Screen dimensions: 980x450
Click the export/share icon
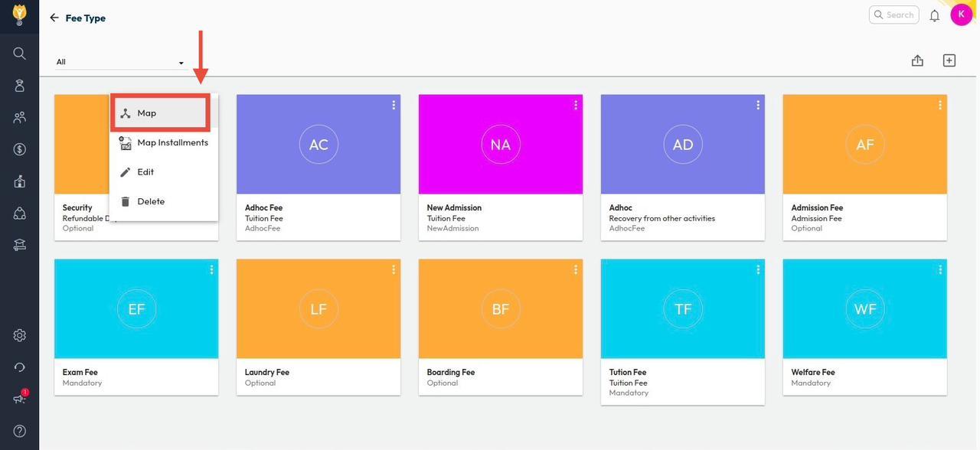pyautogui.click(x=917, y=60)
